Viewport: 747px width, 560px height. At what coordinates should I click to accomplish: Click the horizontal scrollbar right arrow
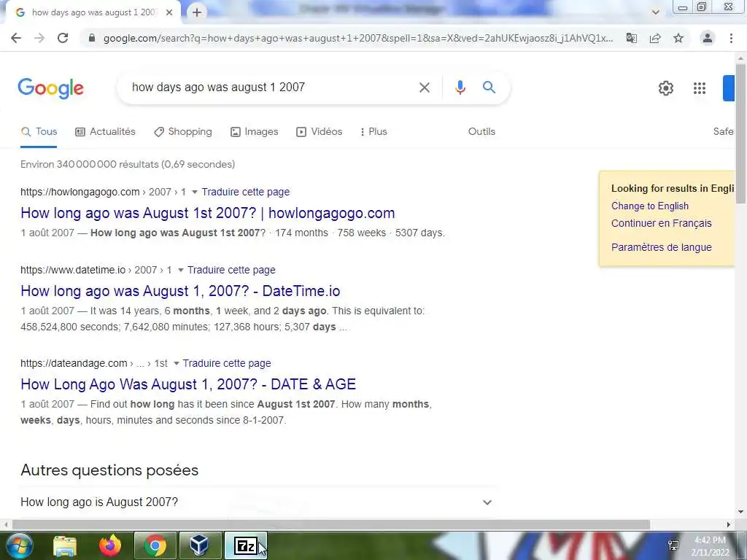pos(729,524)
